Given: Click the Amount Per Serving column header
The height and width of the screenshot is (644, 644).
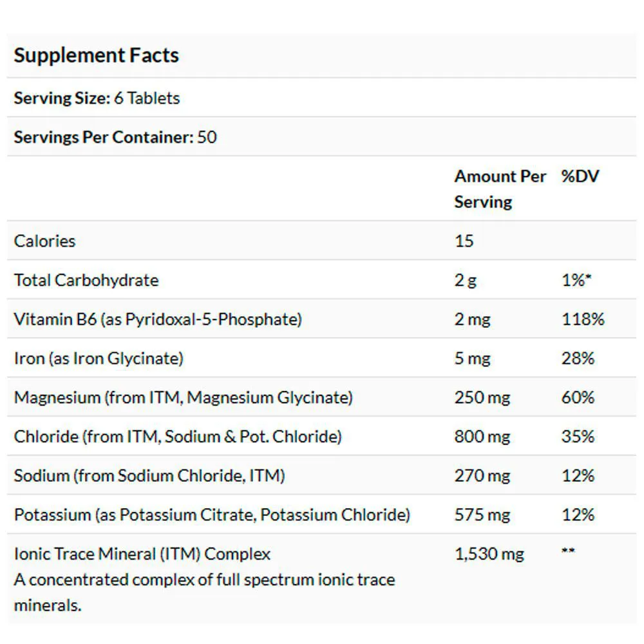Looking at the screenshot, I should 500,189.
